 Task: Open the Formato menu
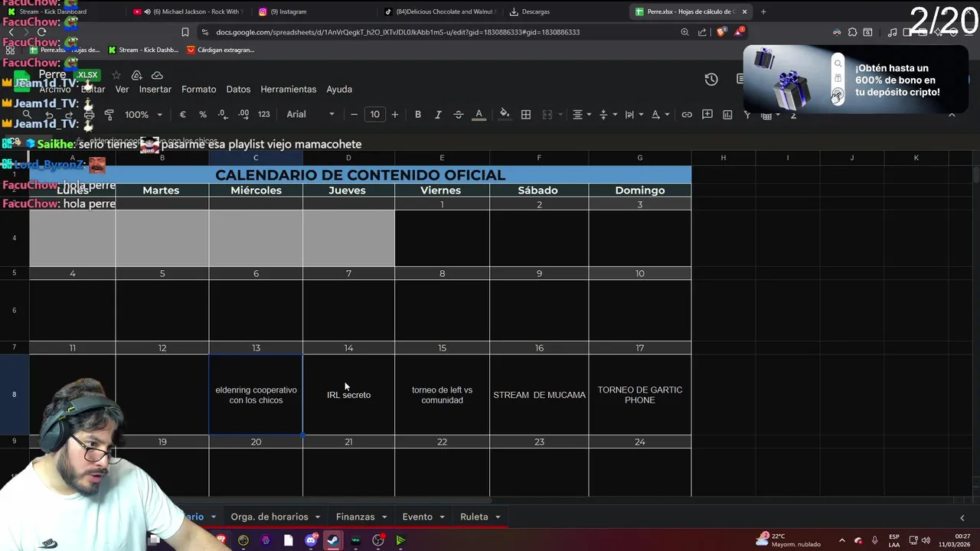199,90
